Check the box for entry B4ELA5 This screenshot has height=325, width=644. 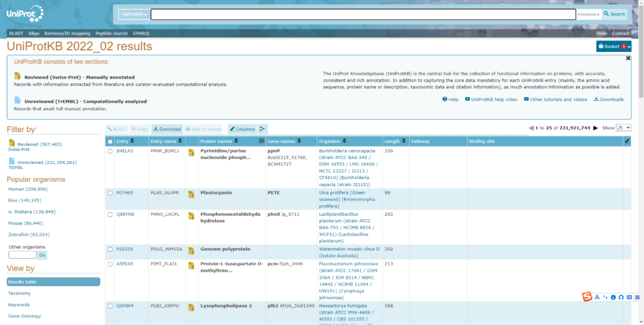[x=110, y=151]
